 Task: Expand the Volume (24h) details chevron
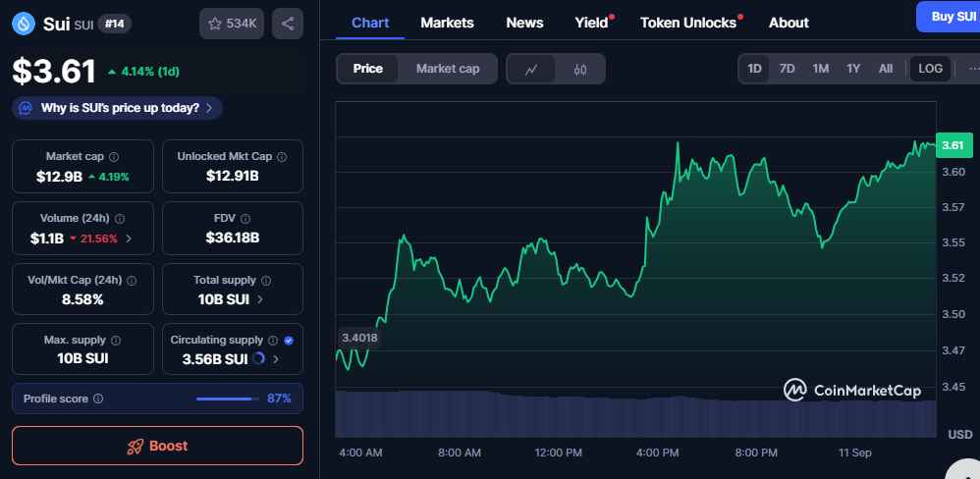pos(129,239)
